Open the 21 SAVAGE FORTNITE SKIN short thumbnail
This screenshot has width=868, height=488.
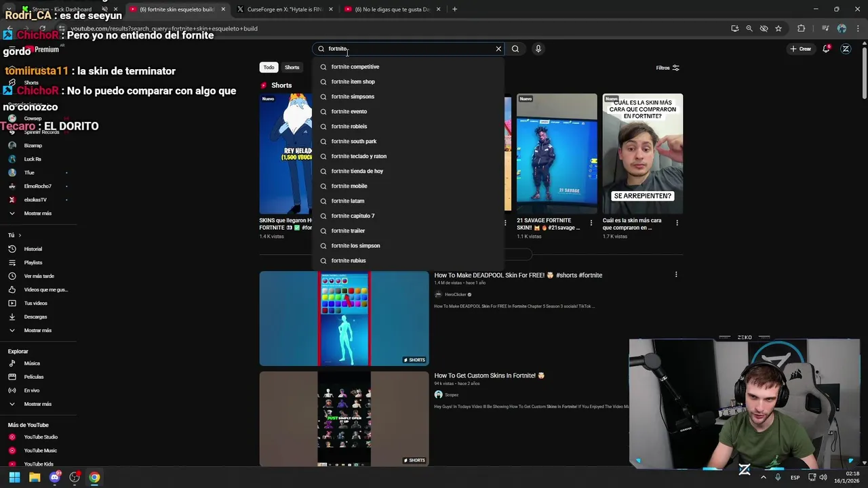(x=557, y=154)
